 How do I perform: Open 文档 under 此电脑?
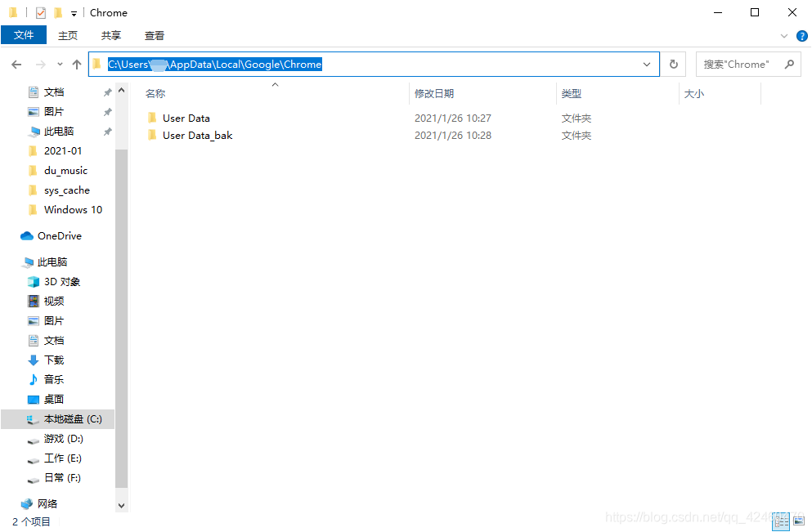point(54,341)
